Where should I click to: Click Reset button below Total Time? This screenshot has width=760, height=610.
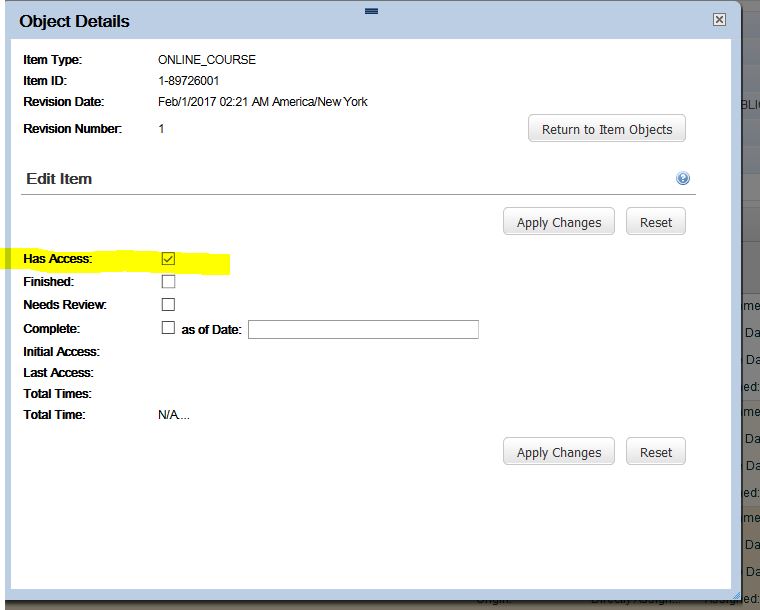tap(656, 452)
